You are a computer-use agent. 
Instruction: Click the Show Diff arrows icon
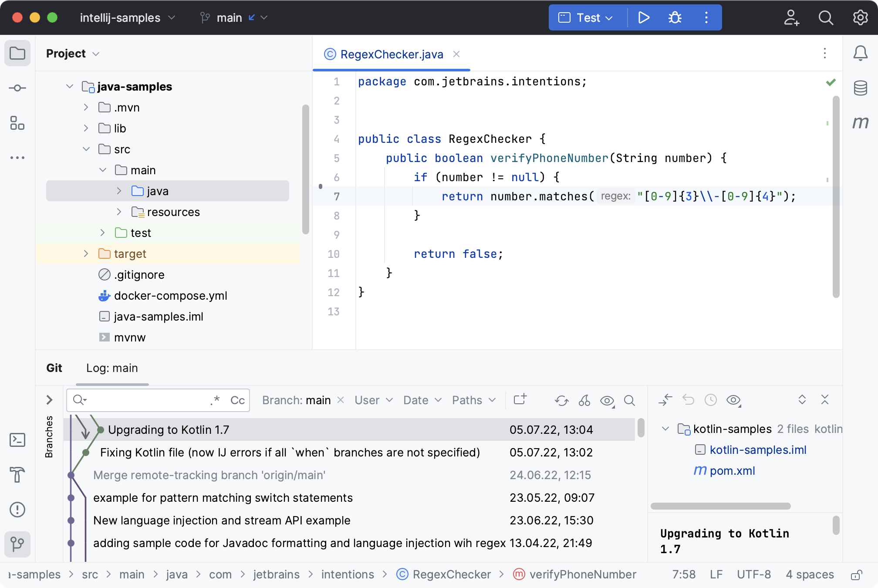pyautogui.click(x=665, y=400)
